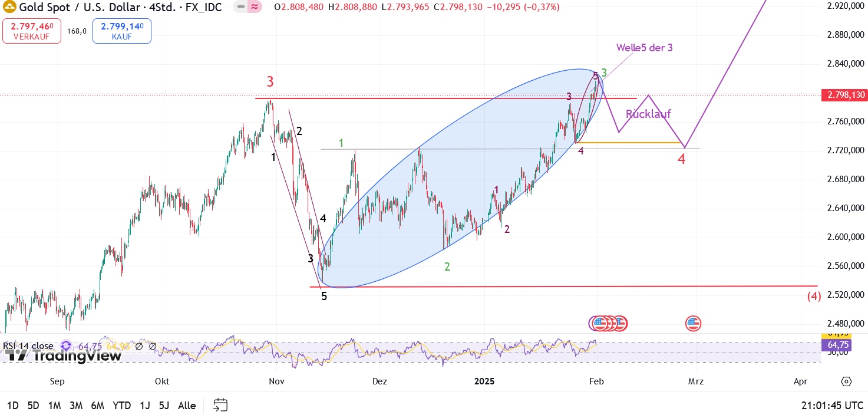Click the O2.808,480 open value in header
Screen dimensions: 868x418
click(299, 7)
